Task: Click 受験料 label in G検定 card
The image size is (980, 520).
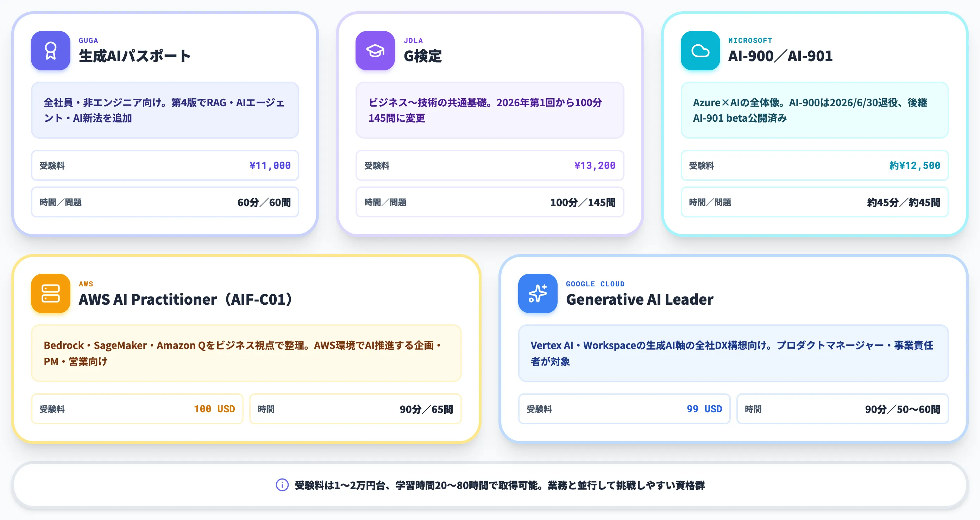Action: [x=377, y=166]
